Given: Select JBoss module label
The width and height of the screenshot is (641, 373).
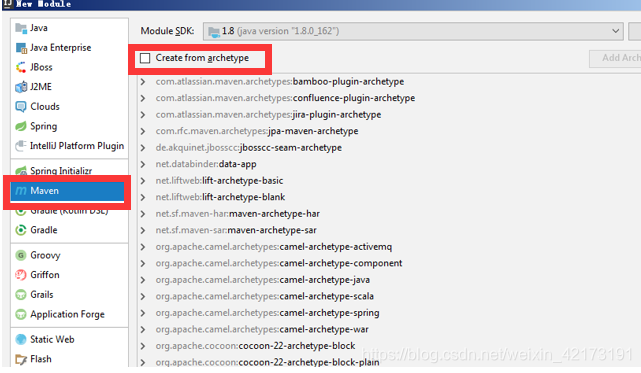Looking at the screenshot, I should (x=41, y=67).
